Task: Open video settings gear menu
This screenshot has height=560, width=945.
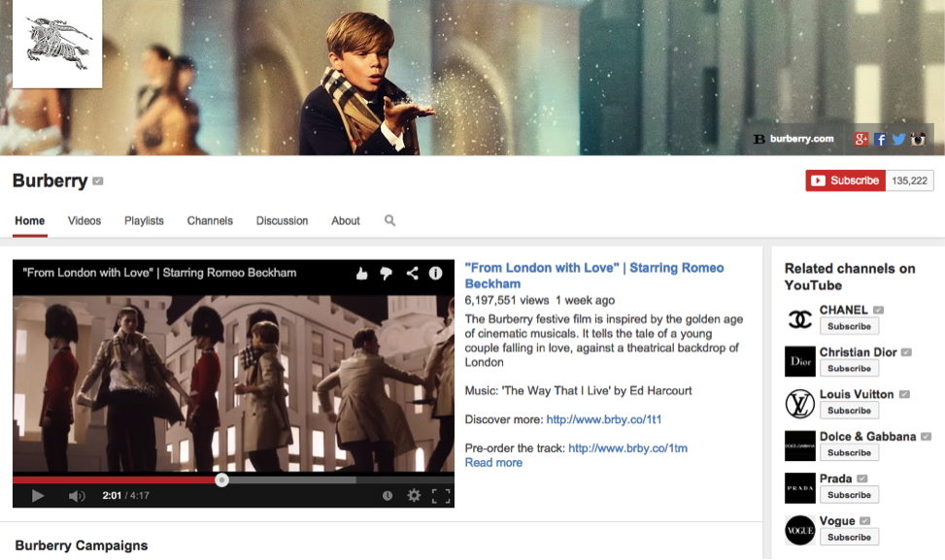Action: click(x=414, y=496)
